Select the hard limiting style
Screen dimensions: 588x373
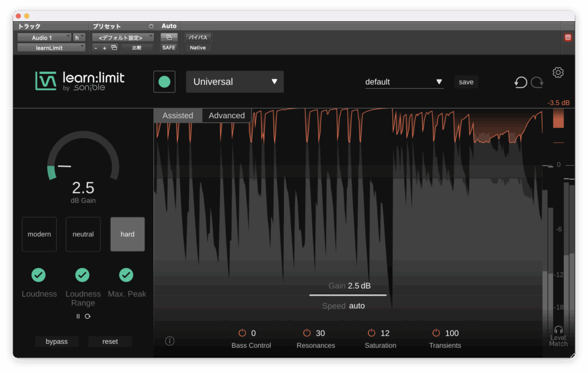point(127,234)
